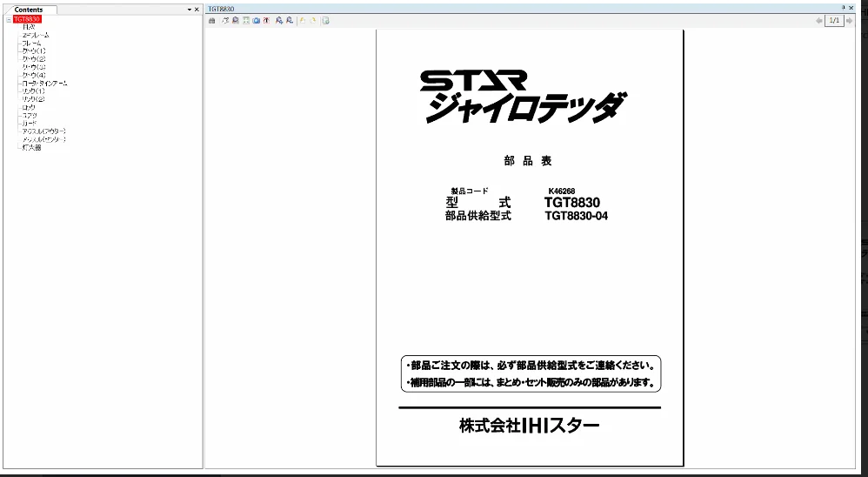This screenshot has height=477, width=868.
Task: Open the tree entry ending with (1) under フレーム
Action: coord(34,51)
